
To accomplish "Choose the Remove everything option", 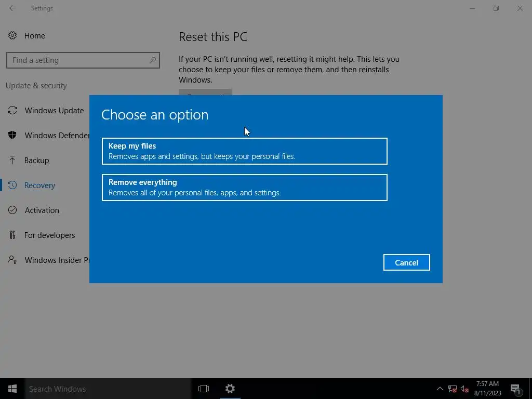I will point(244,187).
